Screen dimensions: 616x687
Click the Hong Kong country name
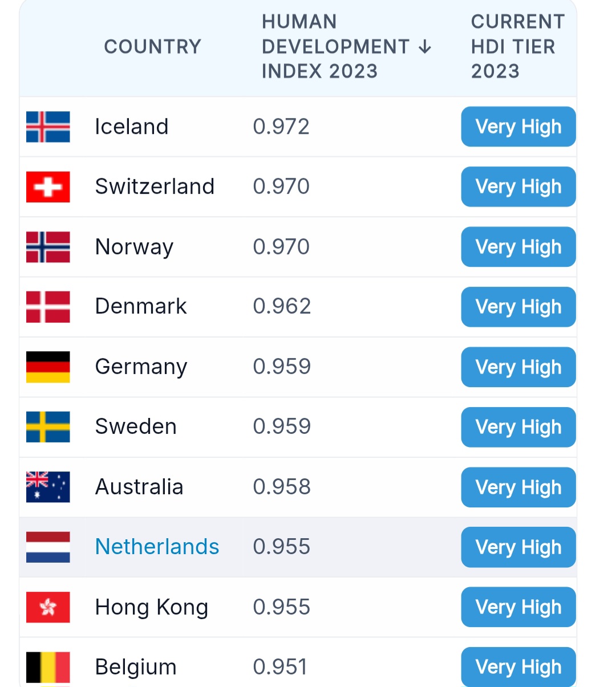click(x=151, y=607)
